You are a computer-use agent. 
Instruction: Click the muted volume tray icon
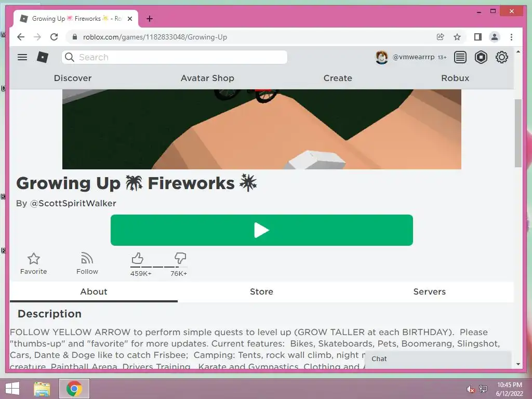470,389
